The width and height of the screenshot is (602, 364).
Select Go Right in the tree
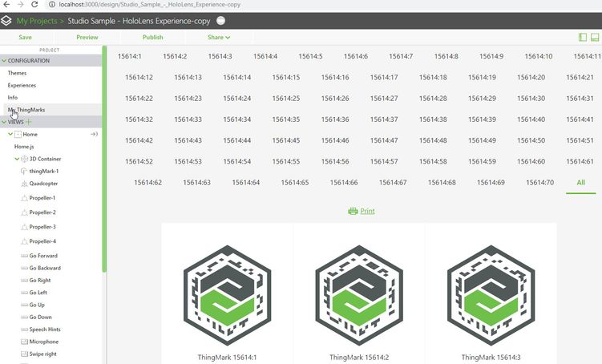[x=40, y=281]
